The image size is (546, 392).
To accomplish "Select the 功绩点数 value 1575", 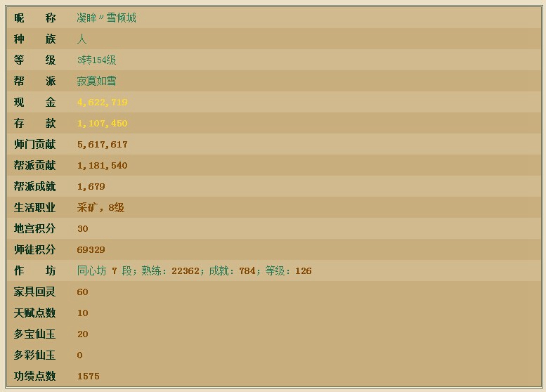I will tap(88, 377).
